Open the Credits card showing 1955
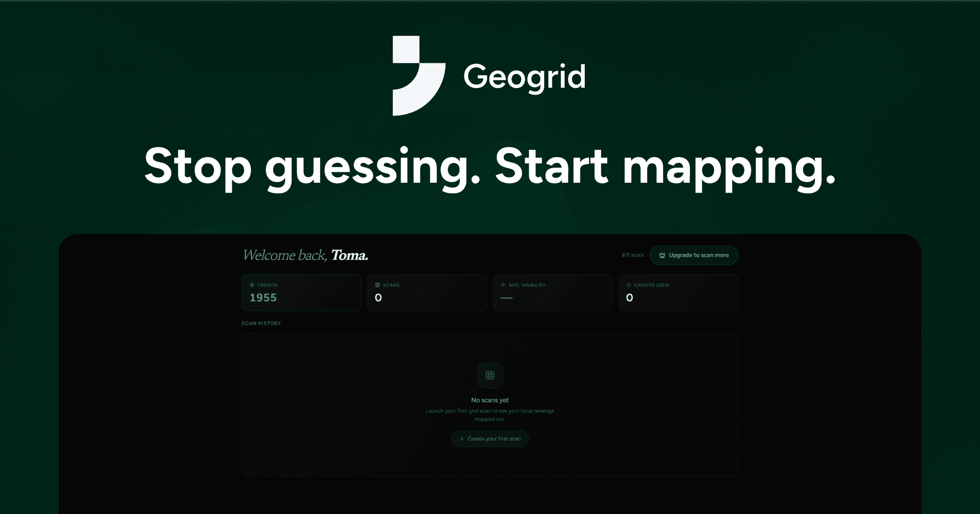 point(301,292)
